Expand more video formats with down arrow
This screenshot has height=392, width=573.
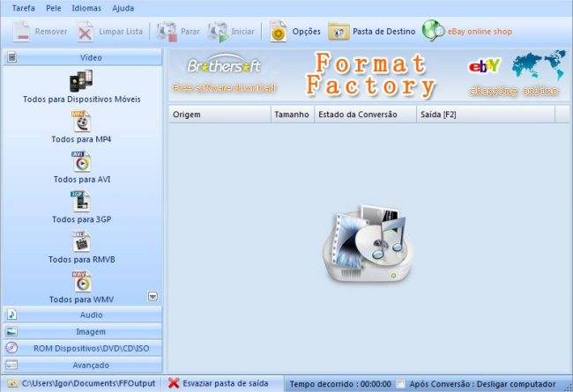[153, 296]
